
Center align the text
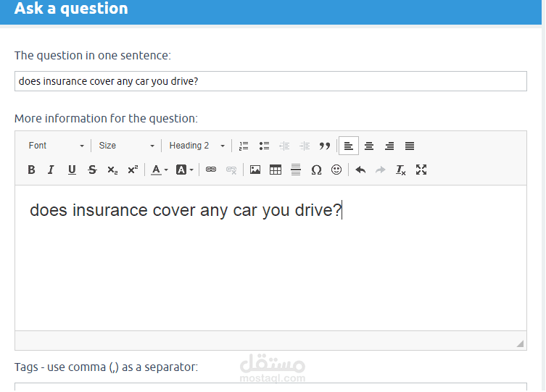point(369,146)
